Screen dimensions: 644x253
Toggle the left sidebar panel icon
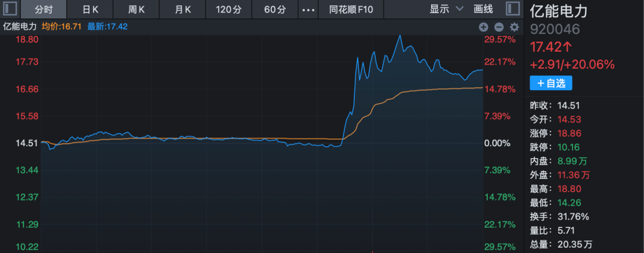coord(10,9)
